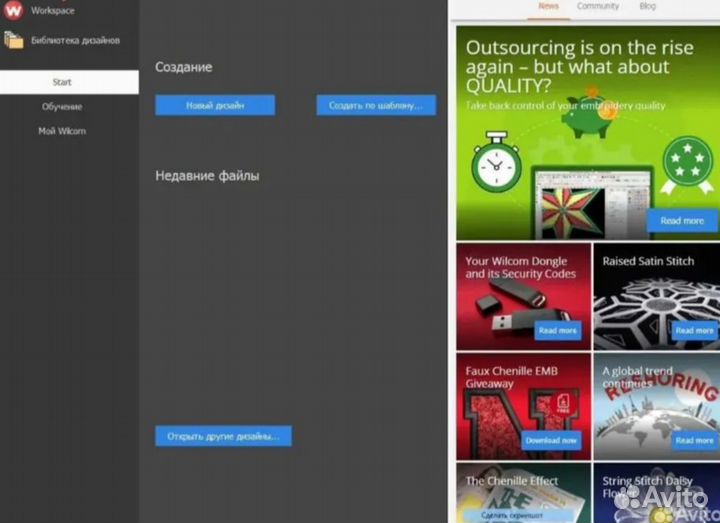This screenshot has height=523, width=720.
Task: Select the Start item in sidebar
Action: pos(62,82)
